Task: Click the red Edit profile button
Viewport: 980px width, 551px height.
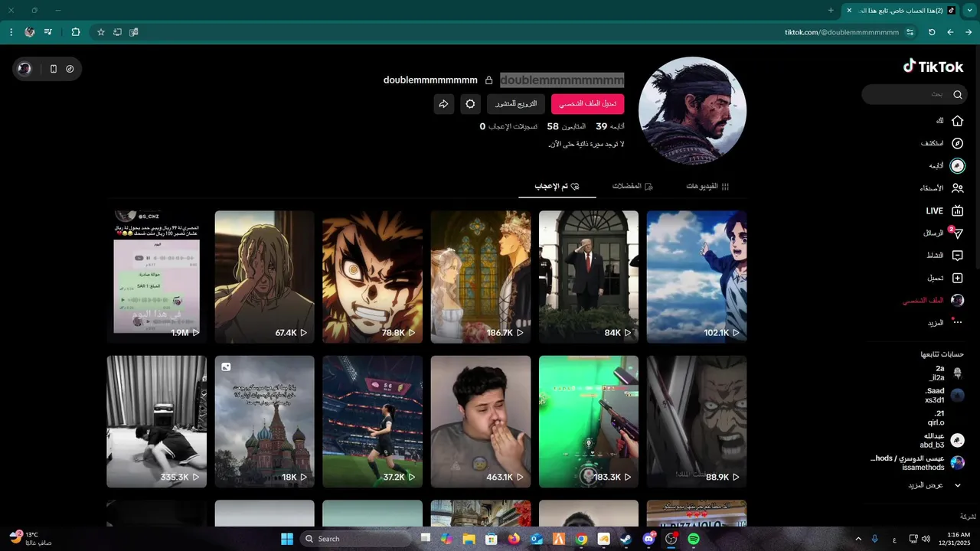Action: pos(588,104)
